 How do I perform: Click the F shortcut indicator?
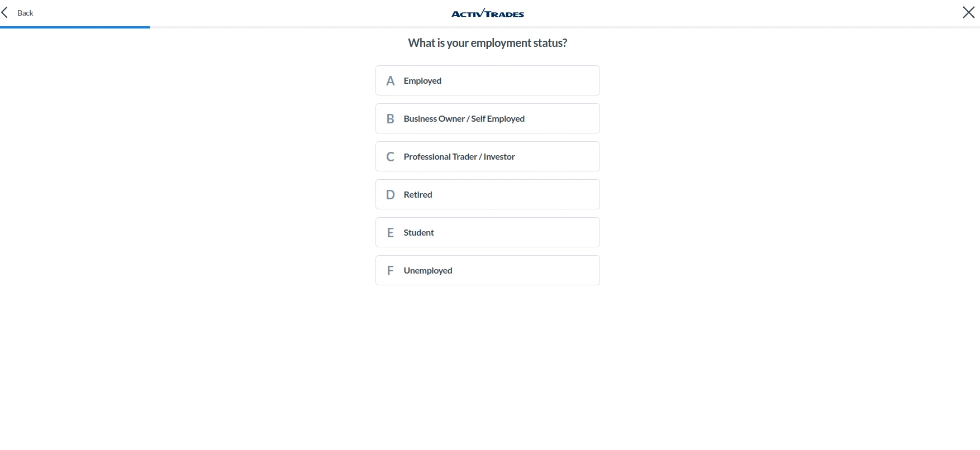click(x=391, y=270)
